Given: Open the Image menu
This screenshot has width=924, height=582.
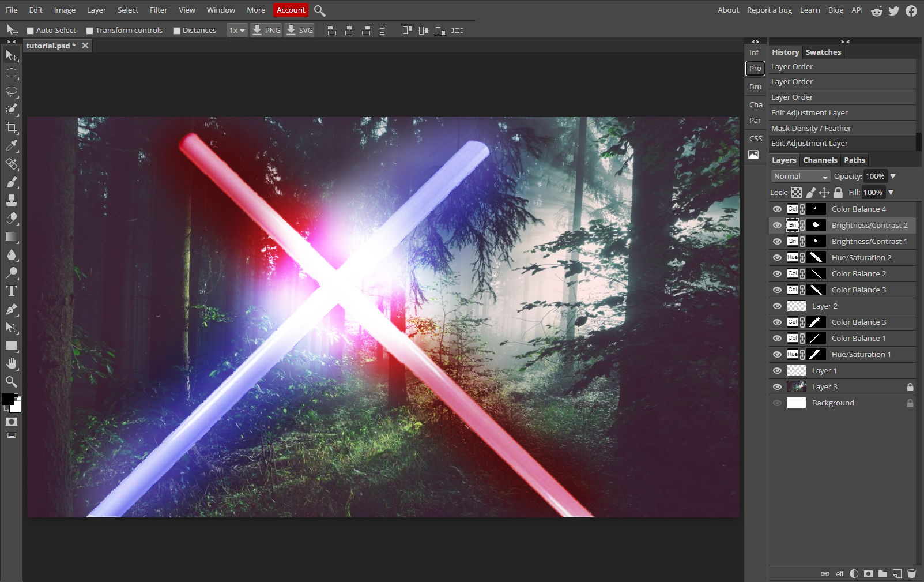Looking at the screenshot, I should (65, 10).
